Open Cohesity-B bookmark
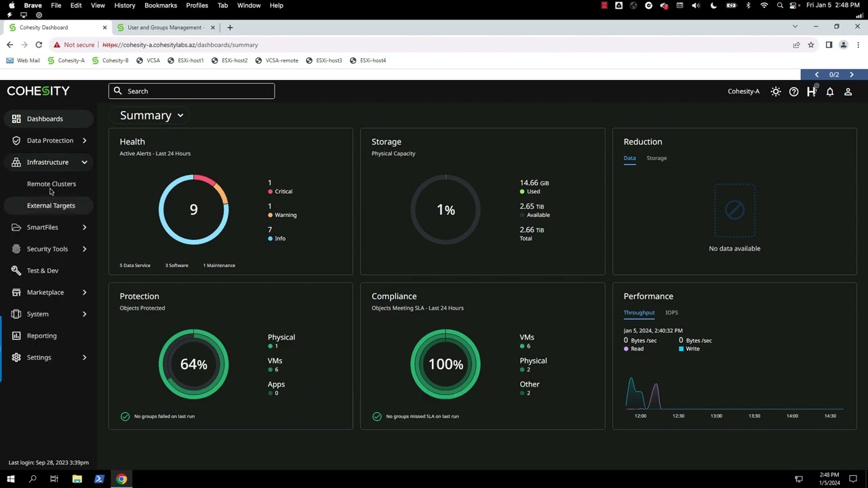 tap(110, 60)
